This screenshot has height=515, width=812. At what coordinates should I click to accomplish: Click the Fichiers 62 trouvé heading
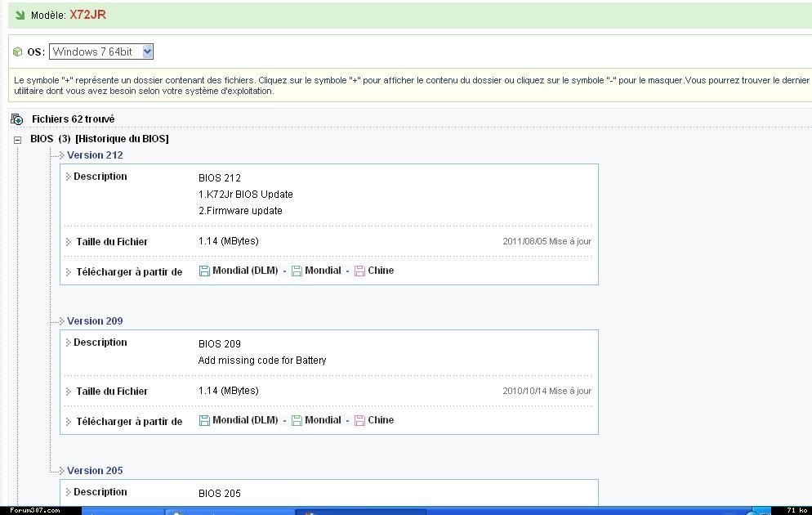click(x=73, y=119)
